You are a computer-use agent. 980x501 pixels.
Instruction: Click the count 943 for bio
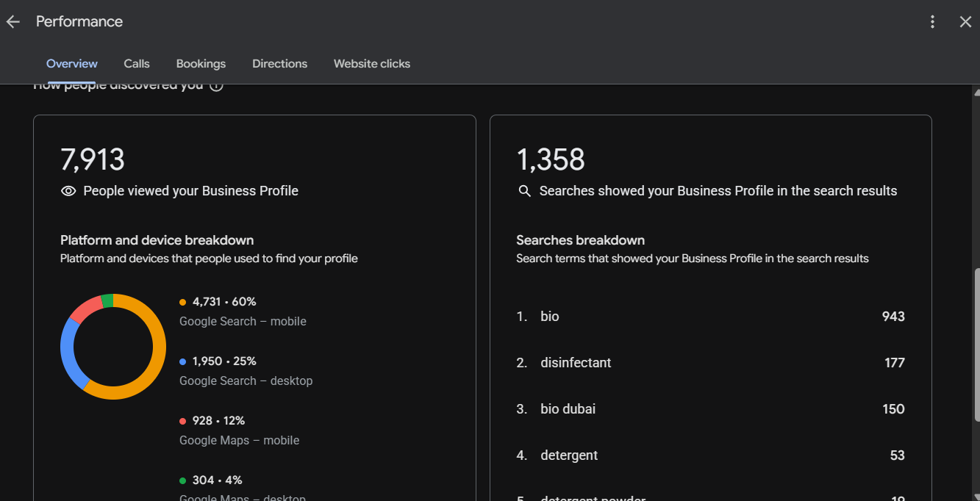click(x=893, y=317)
